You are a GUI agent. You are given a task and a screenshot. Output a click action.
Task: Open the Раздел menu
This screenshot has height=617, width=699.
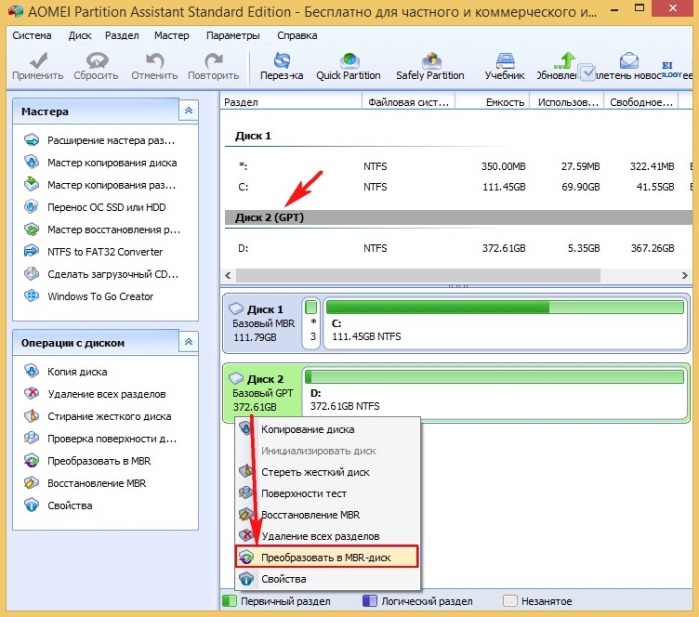pos(122,35)
